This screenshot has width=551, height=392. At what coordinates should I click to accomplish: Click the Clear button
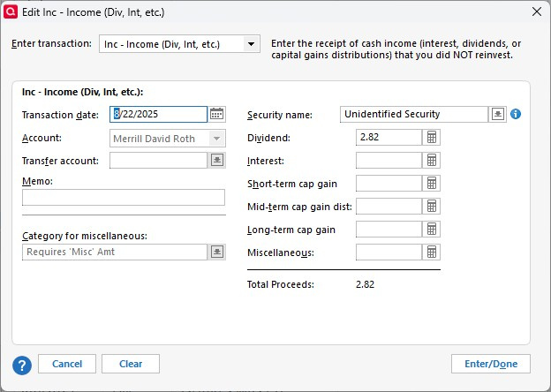(x=131, y=364)
